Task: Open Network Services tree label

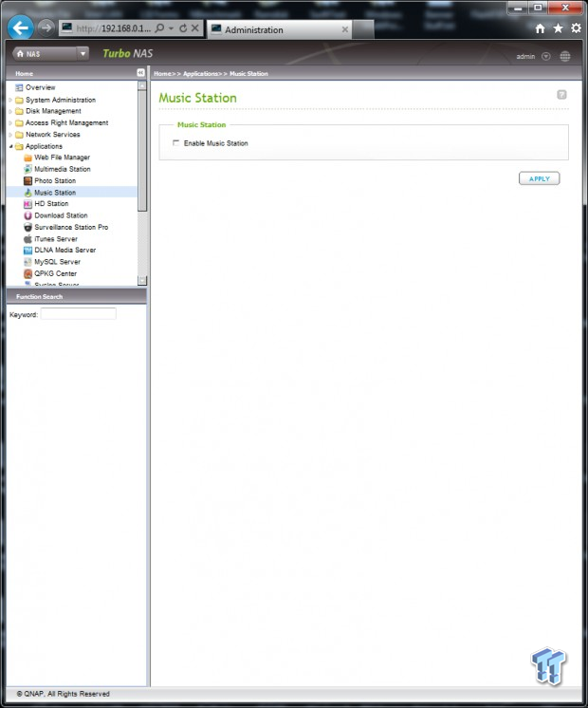Action: pos(53,135)
